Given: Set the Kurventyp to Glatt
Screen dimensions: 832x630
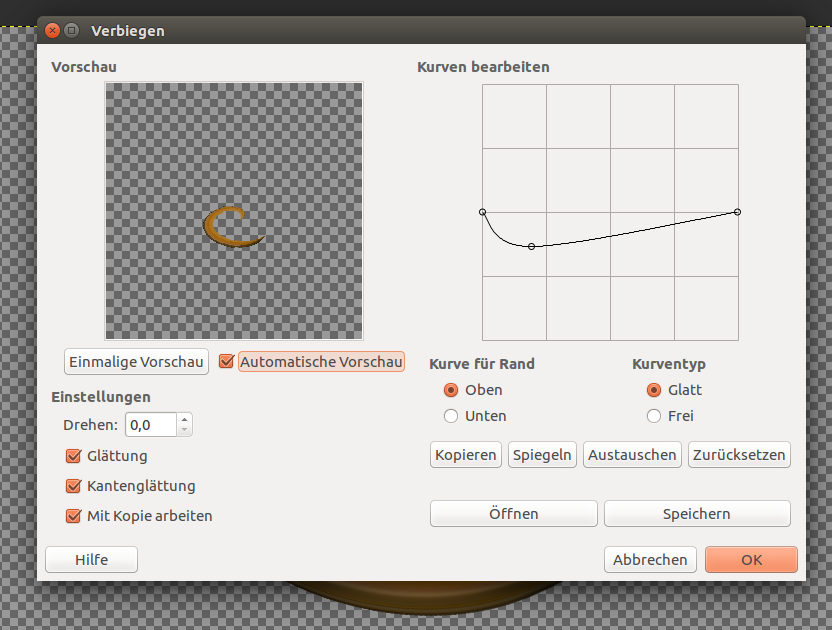Looking at the screenshot, I should pyautogui.click(x=654, y=390).
